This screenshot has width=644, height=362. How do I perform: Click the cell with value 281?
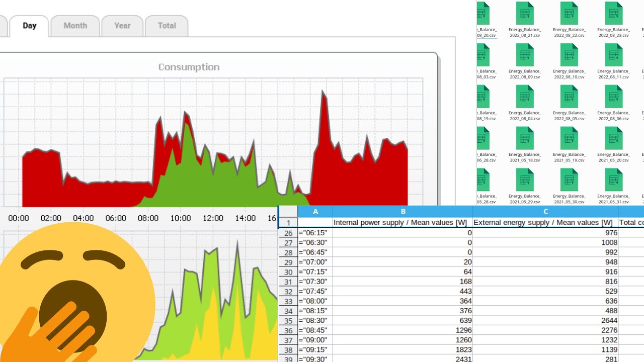[545, 358]
